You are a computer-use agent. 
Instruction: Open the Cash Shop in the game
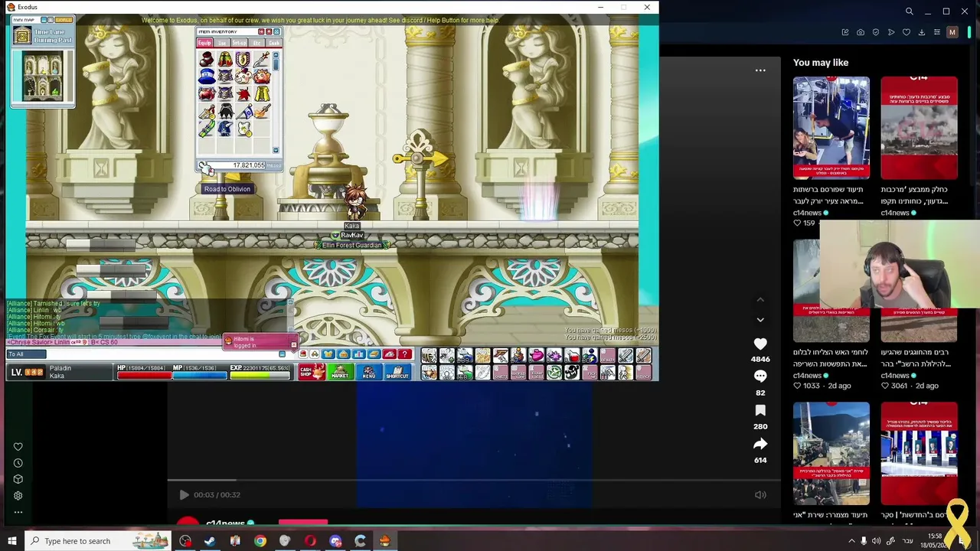pos(312,372)
